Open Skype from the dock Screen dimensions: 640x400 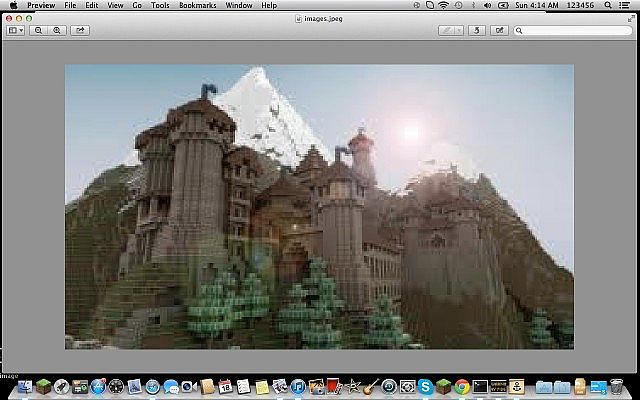425,386
